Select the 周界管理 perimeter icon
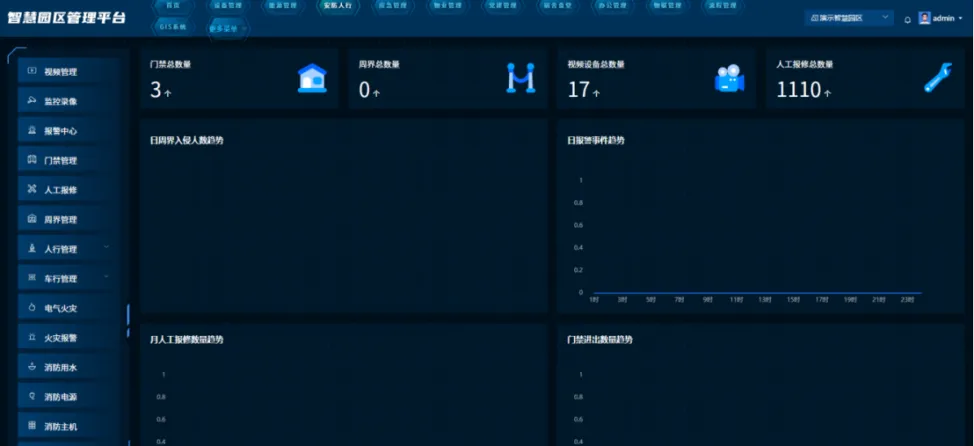974x446 pixels. 32,219
